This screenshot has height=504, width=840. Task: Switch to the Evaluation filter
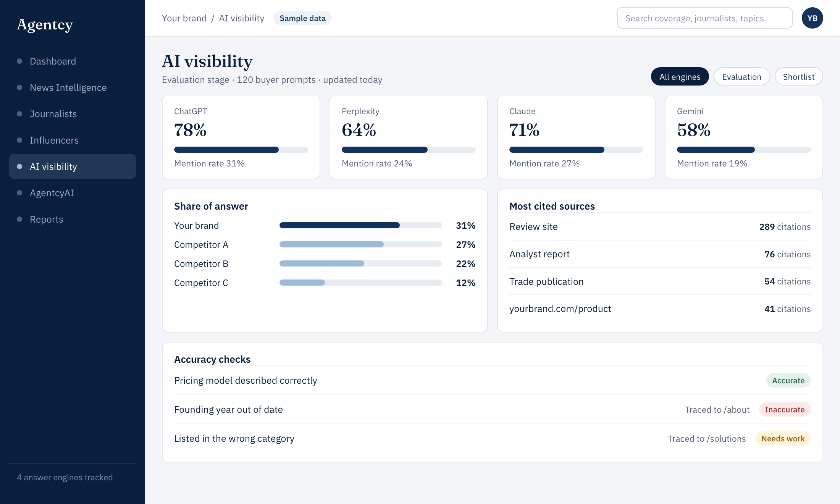[741, 77]
